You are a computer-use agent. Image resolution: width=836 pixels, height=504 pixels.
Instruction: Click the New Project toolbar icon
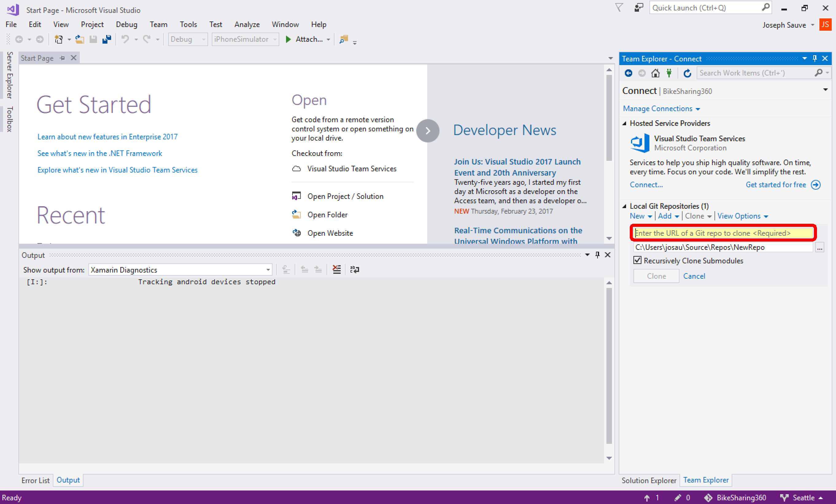point(59,39)
